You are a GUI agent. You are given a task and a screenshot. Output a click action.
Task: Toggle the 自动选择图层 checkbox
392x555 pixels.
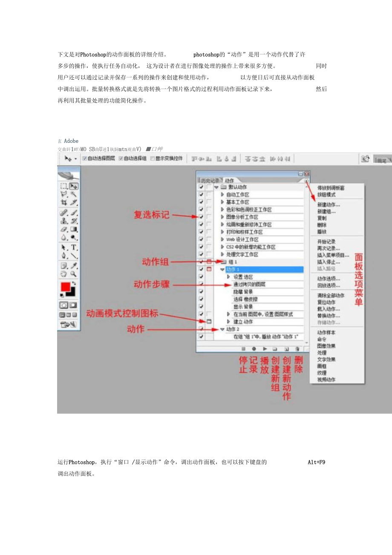tap(84, 158)
